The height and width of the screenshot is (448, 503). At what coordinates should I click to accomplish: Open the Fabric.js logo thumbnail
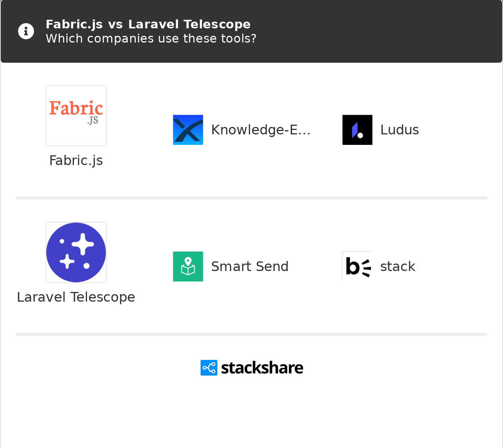[76, 116]
